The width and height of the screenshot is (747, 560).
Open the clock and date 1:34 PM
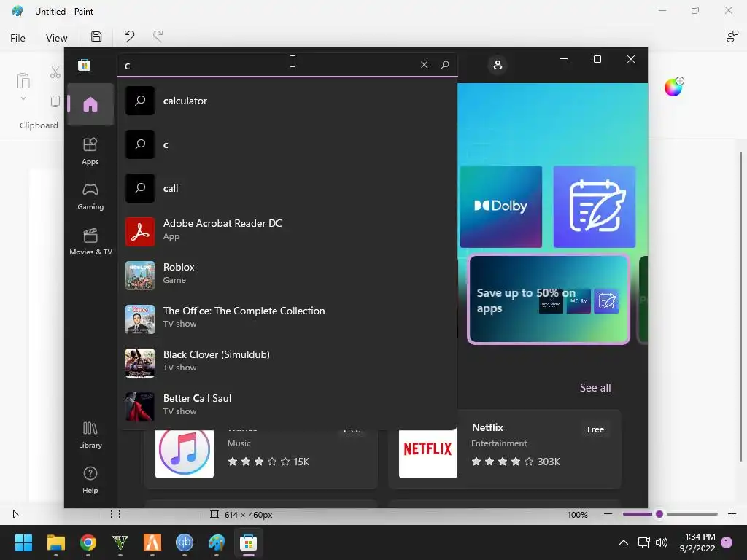point(697,542)
